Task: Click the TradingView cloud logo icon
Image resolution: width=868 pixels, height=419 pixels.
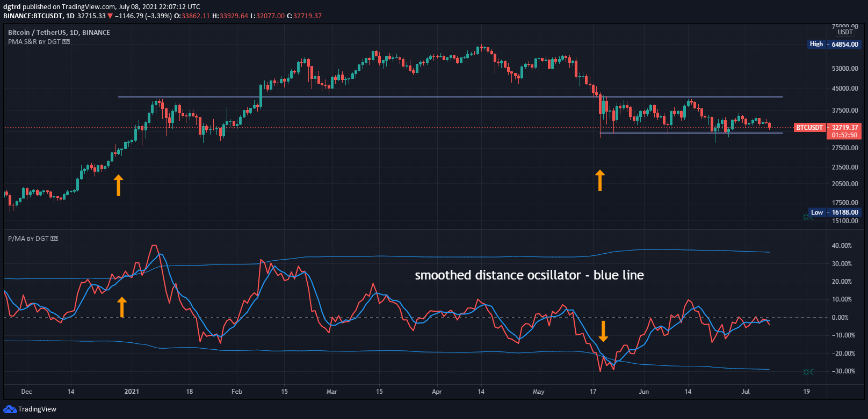Action: point(10,409)
